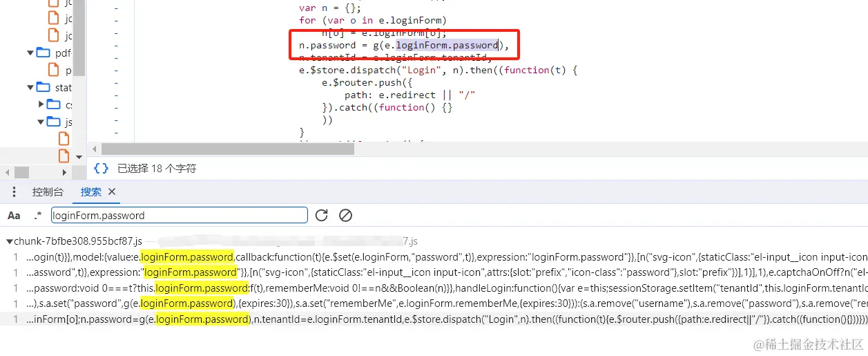868x356 pixels.
Task: Select the p file under pdf folder
Action: click(x=68, y=70)
